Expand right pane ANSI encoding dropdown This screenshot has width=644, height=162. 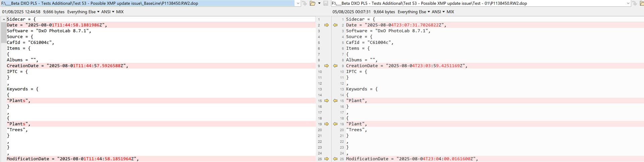point(438,12)
